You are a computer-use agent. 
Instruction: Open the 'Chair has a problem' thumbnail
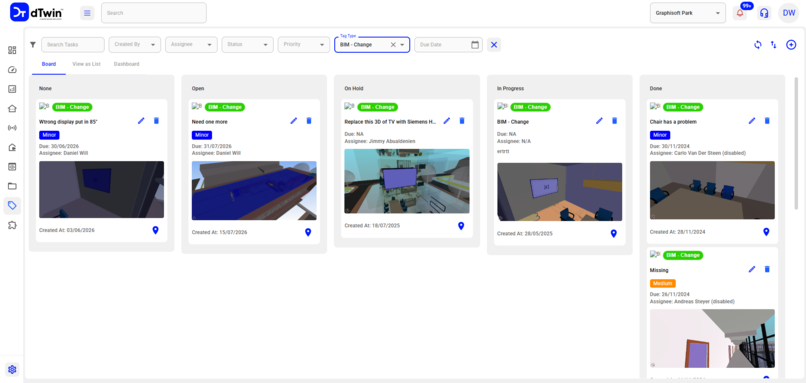point(712,190)
